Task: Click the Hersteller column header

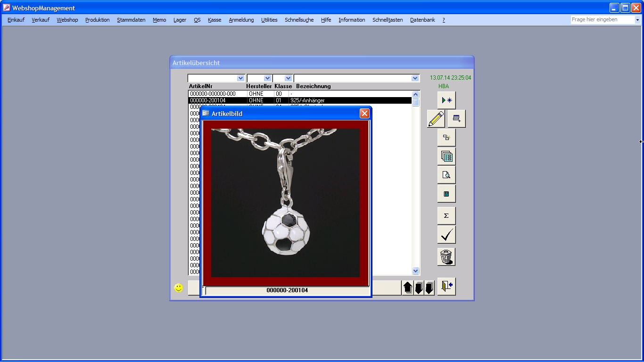Action: (x=259, y=86)
